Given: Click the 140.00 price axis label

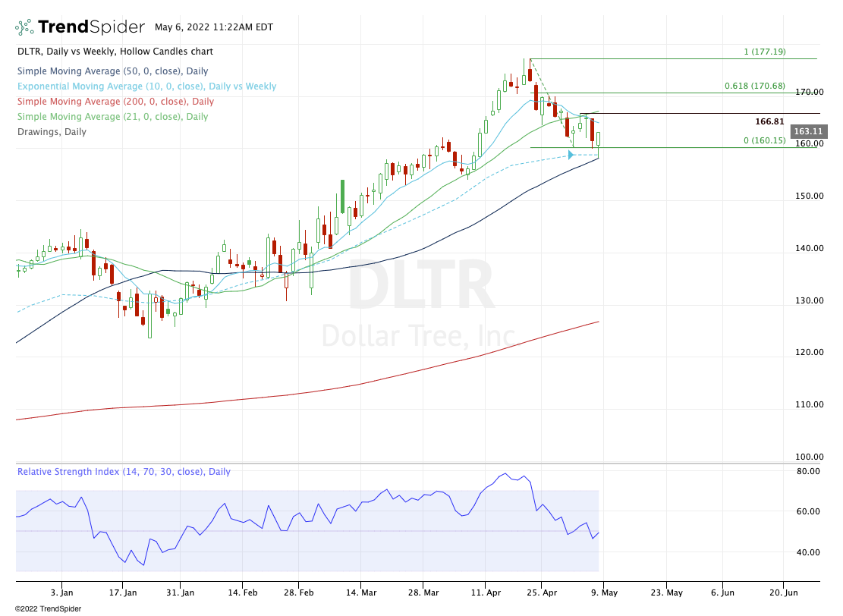Looking at the screenshot, I should (809, 248).
